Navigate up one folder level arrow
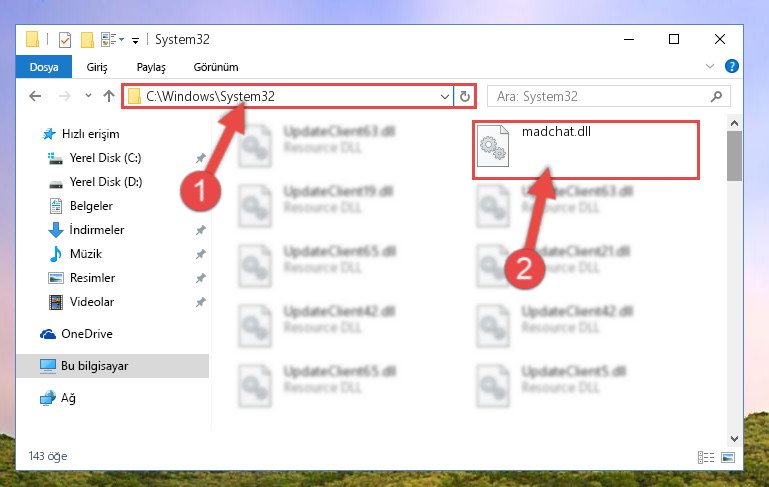769x487 pixels. 109,96
